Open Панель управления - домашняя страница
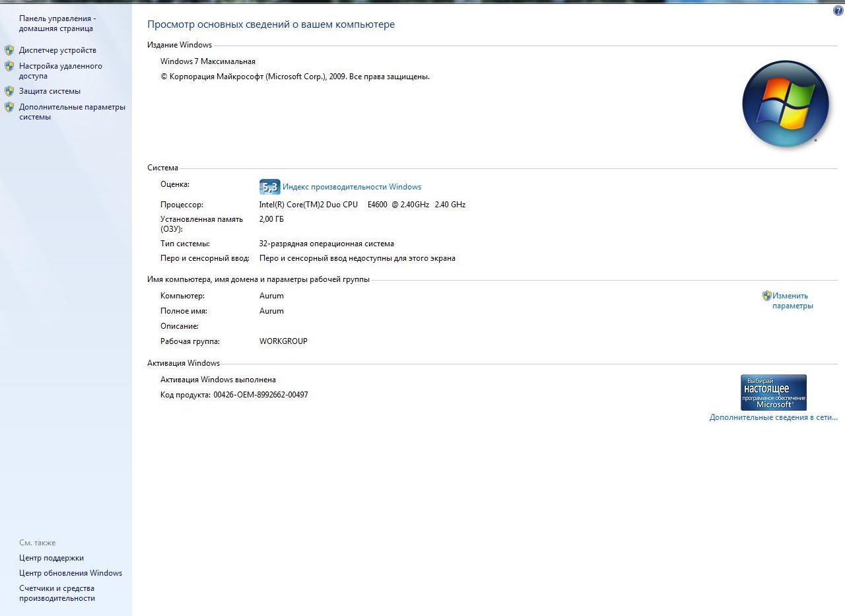 pyautogui.click(x=57, y=24)
